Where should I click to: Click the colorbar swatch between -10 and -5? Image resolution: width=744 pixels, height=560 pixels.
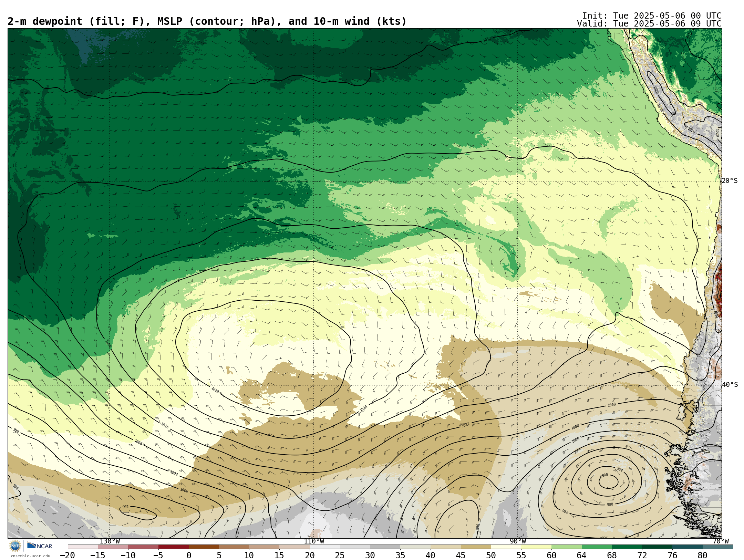click(143, 547)
